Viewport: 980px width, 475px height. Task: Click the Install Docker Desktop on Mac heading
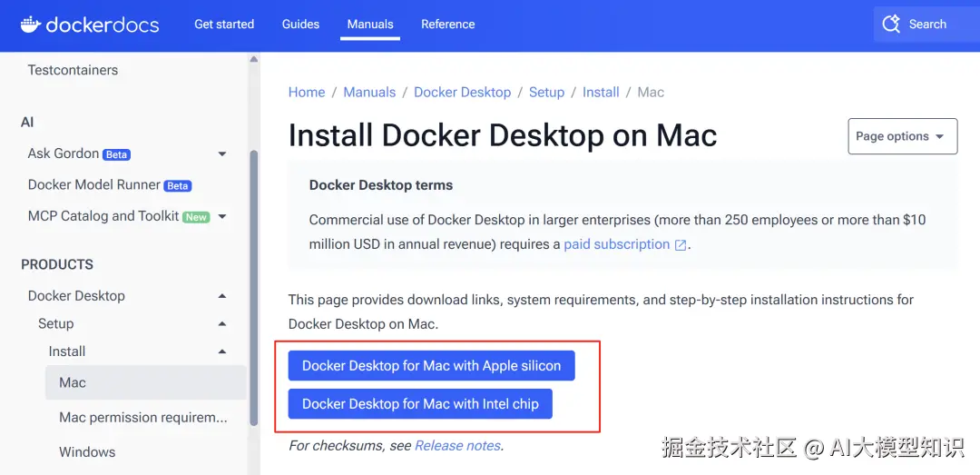503,136
